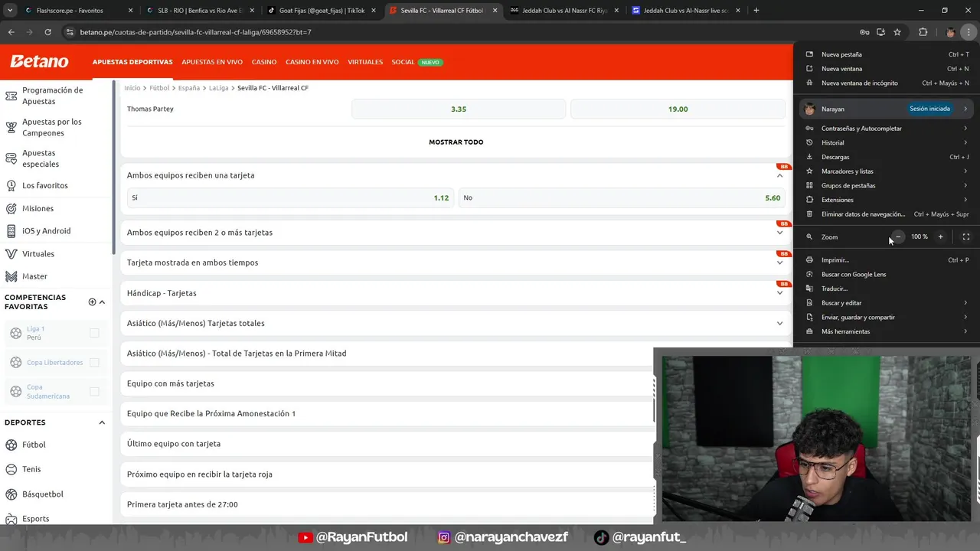Open Historial submenu in Chrome menu
This screenshot has height=551, width=980.
pos(887,142)
